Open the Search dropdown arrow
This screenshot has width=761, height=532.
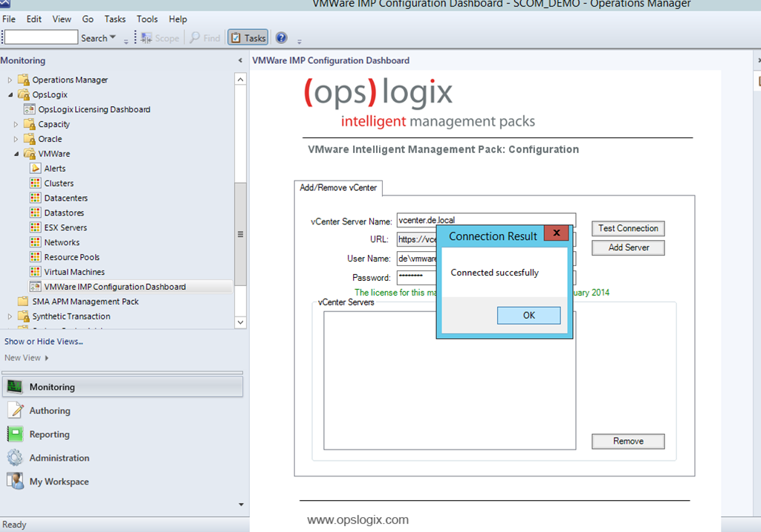click(x=113, y=38)
